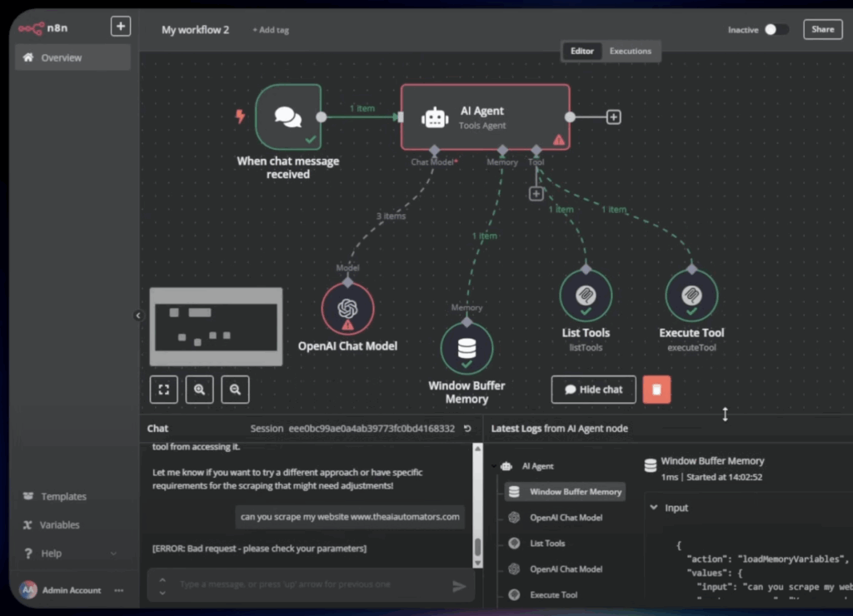Screen dimensions: 853x616
Task: Select the Window Buffer Memory node
Action: (466, 349)
